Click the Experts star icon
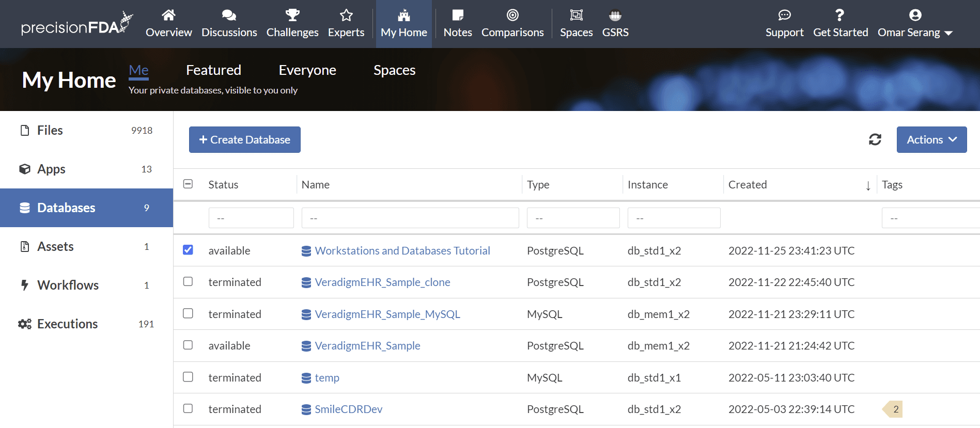980x428 pixels. pos(346,15)
